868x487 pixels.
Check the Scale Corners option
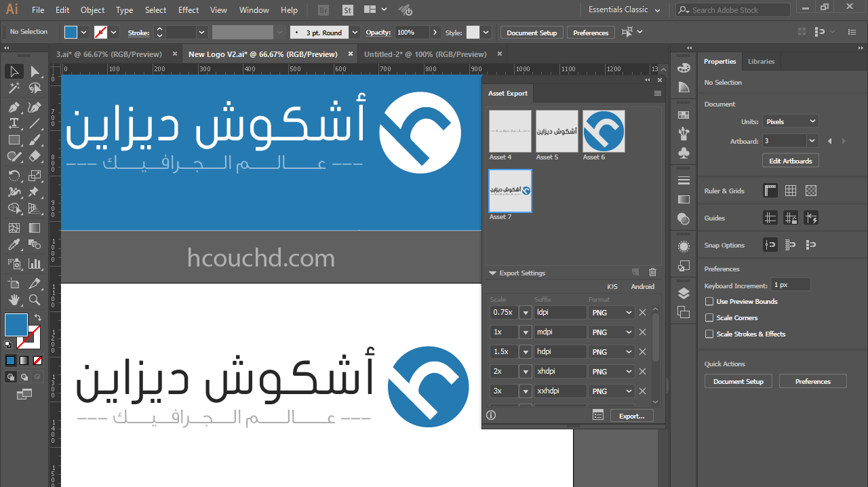click(x=709, y=317)
